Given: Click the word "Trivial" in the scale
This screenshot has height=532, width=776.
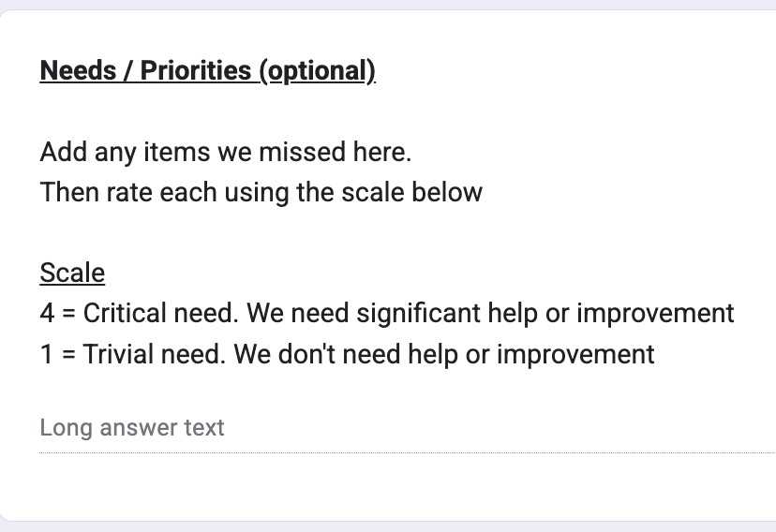Looking at the screenshot, I should click(114, 354).
